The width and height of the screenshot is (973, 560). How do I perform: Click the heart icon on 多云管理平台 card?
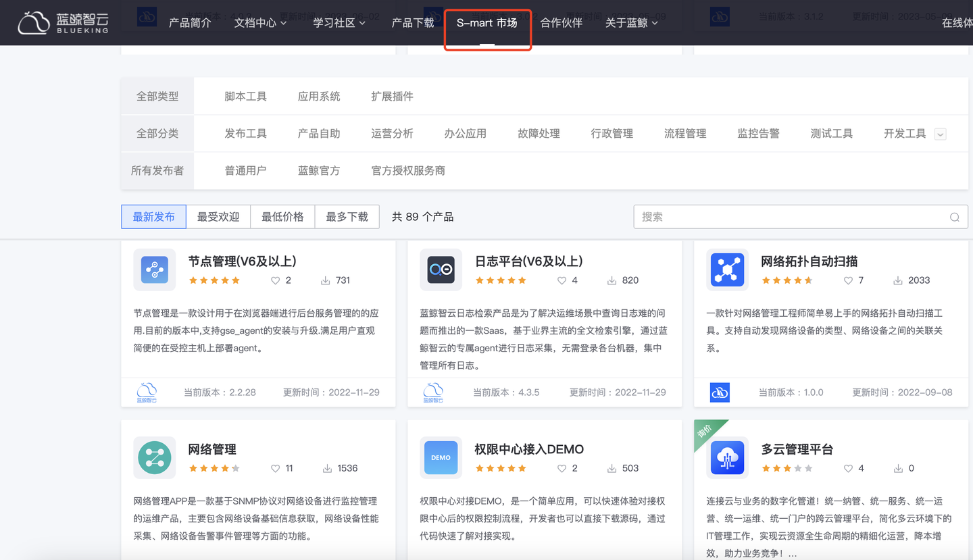point(848,468)
